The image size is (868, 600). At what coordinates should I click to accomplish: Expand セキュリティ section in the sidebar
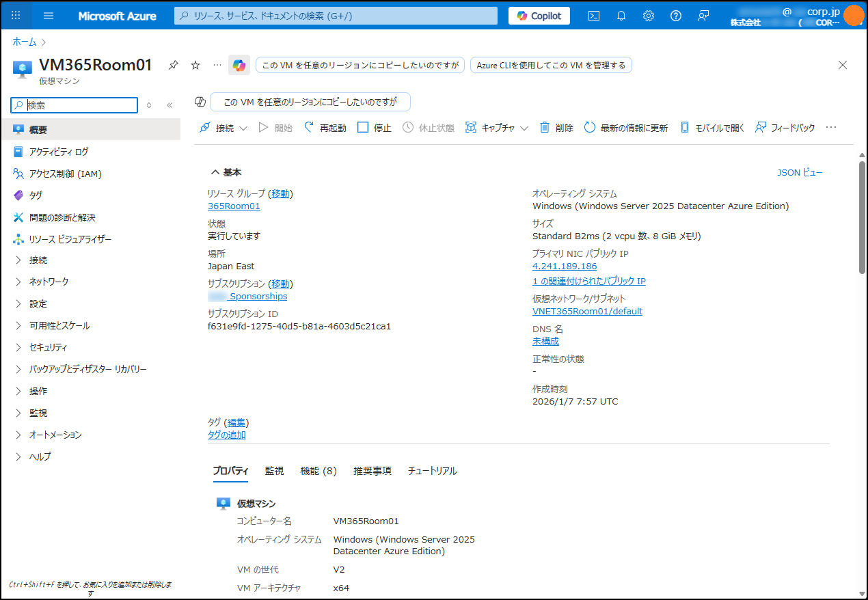point(48,347)
